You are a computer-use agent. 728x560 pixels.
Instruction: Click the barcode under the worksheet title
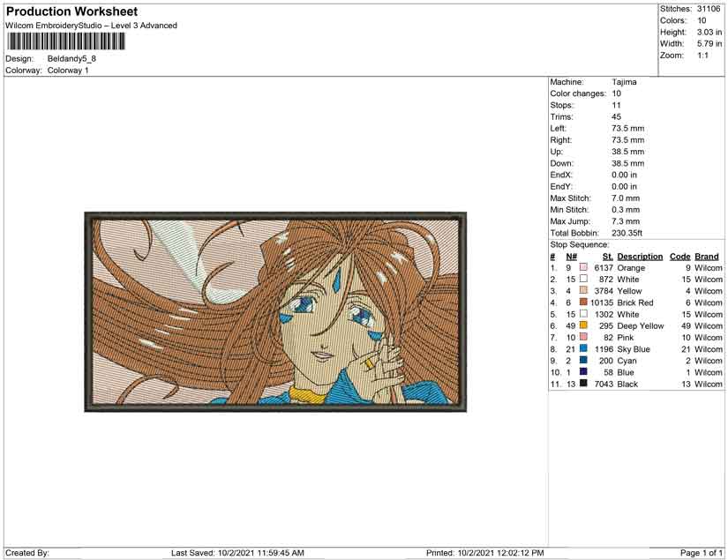coord(66,41)
